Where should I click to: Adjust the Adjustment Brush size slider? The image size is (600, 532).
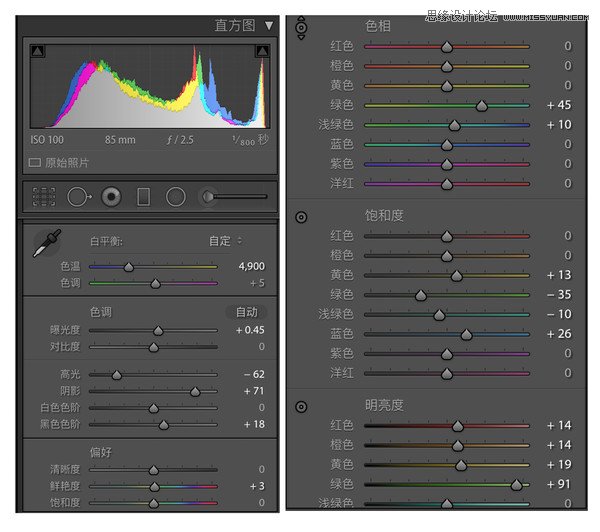[x=240, y=197]
